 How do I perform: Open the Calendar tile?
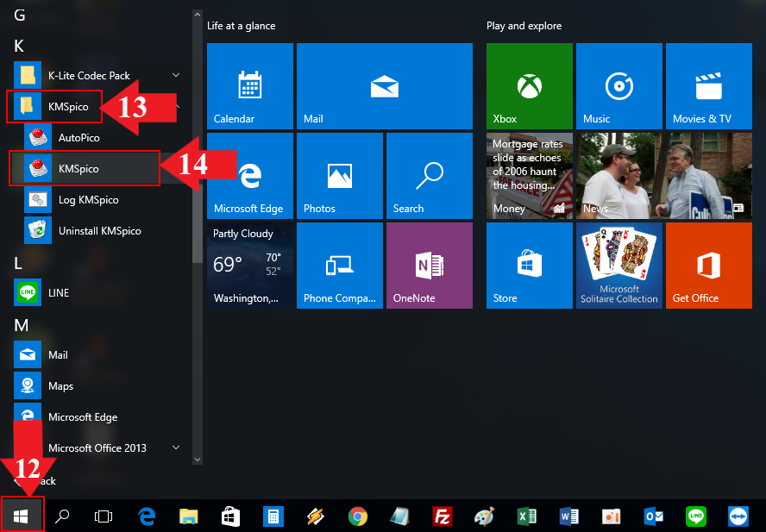coord(249,86)
